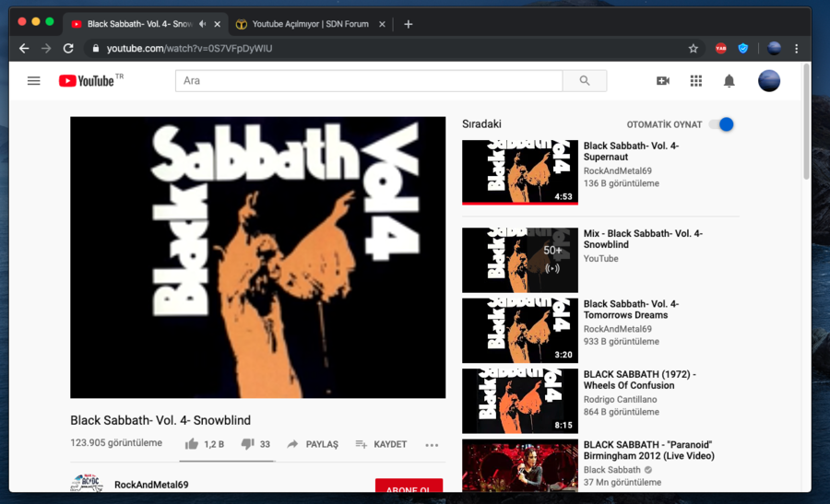Subscribe with the red ABONE OL button
The width and height of the screenshot is (830, 504).
pyautogui.click(x=409, y=486)
